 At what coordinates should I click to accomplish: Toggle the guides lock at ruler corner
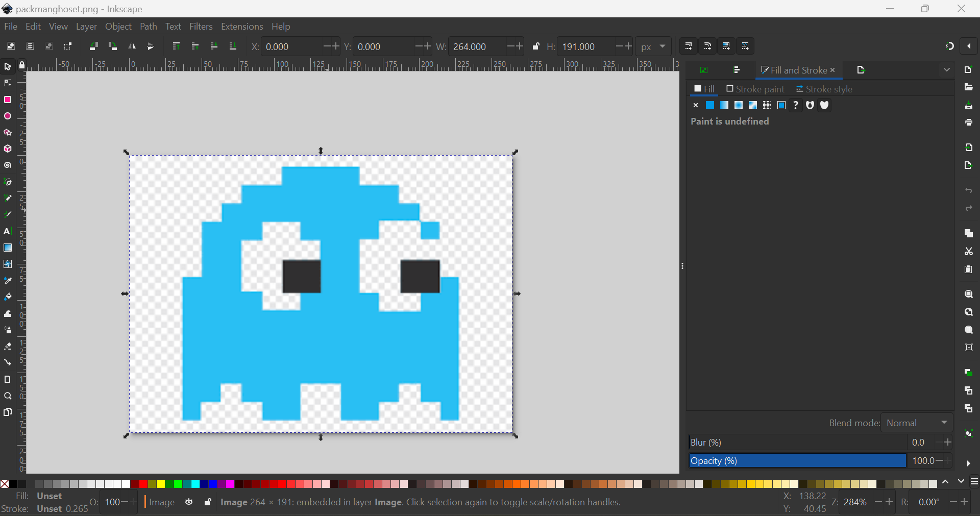point(22,65)
